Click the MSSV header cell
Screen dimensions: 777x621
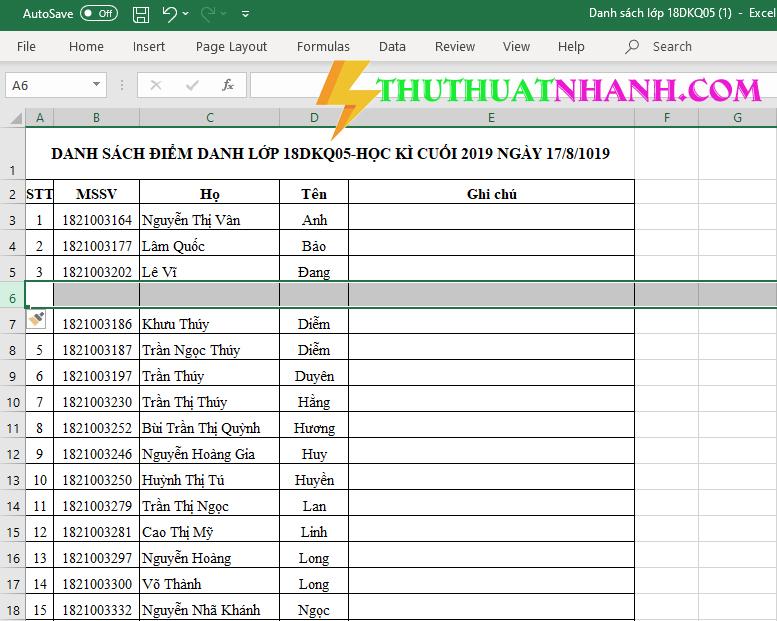pyautogui.click(x=97, y=193)
